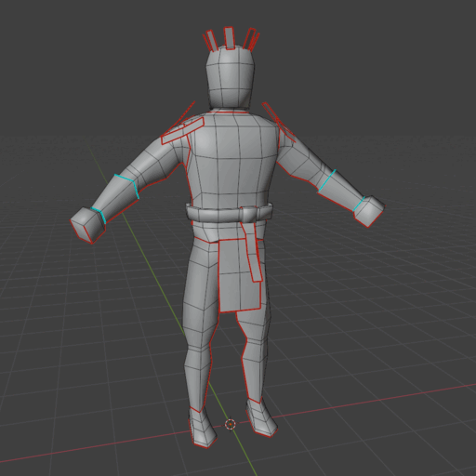Screen dimensions: 476x476
Task: Click the rectangular shoulder pad plate
Action: (x=182, y=131)
